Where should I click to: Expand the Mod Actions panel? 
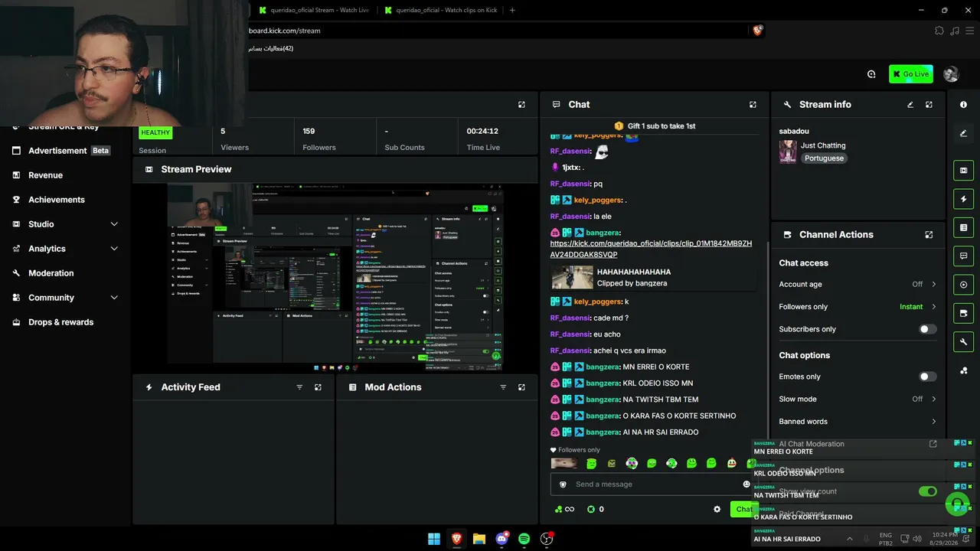coord(521,387)
